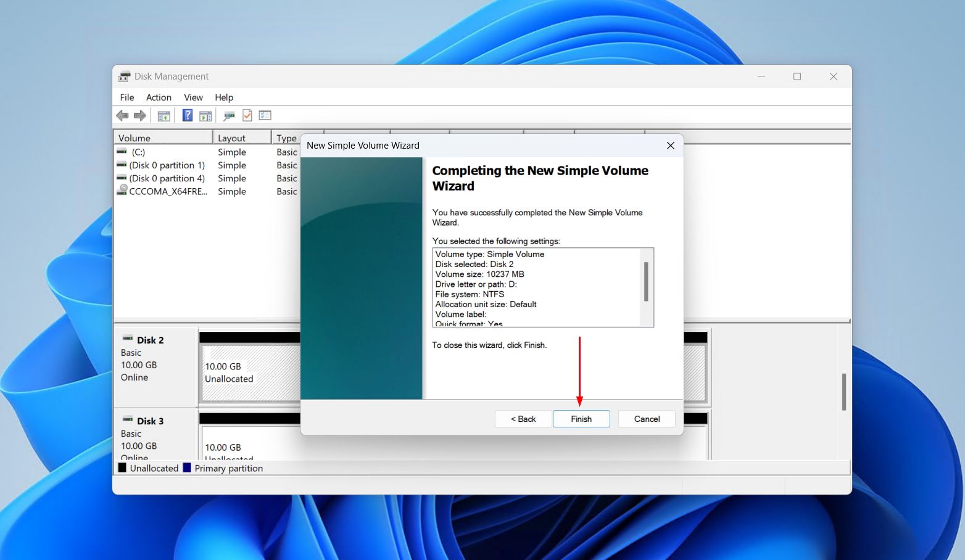Select the (C:) volume drive icon
The width and height of the screenshot is (965, 560).
tap(122, 152)
